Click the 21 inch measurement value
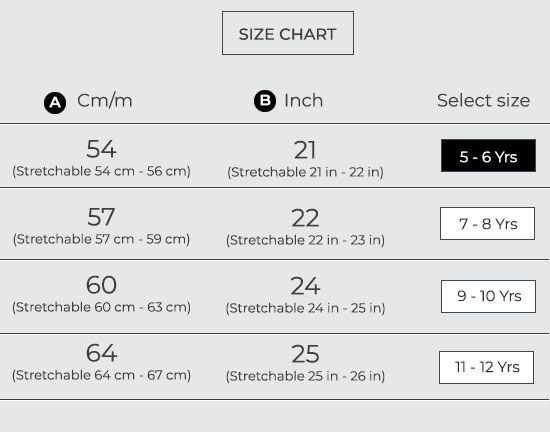The width and height of the screenshot is (550, 432). click(305, 150)
